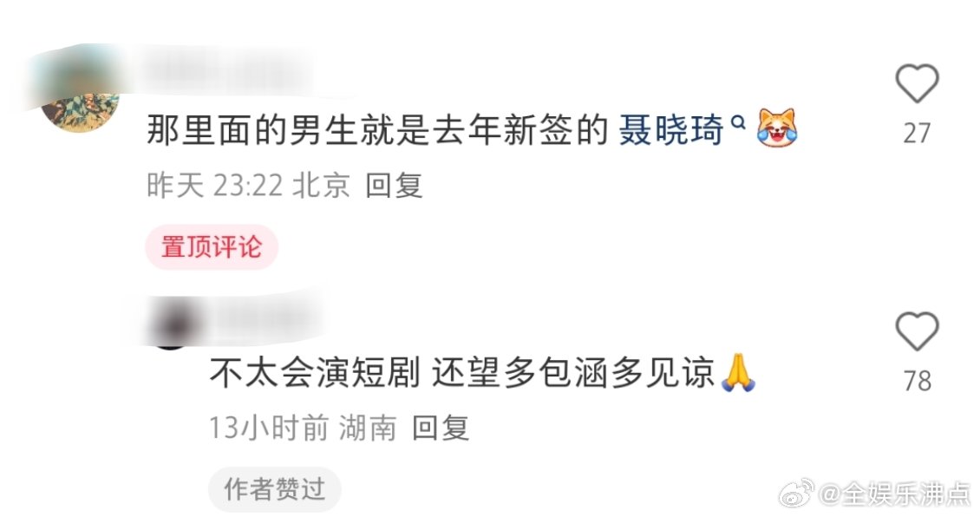Tap the 置顶评论 pinned badge
The height and width of the screenshot is (517, 980).
tap(212, 246)
